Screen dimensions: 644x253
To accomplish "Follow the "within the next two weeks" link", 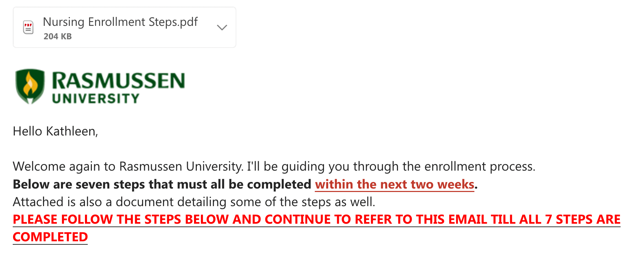I will tap(395, 184).
